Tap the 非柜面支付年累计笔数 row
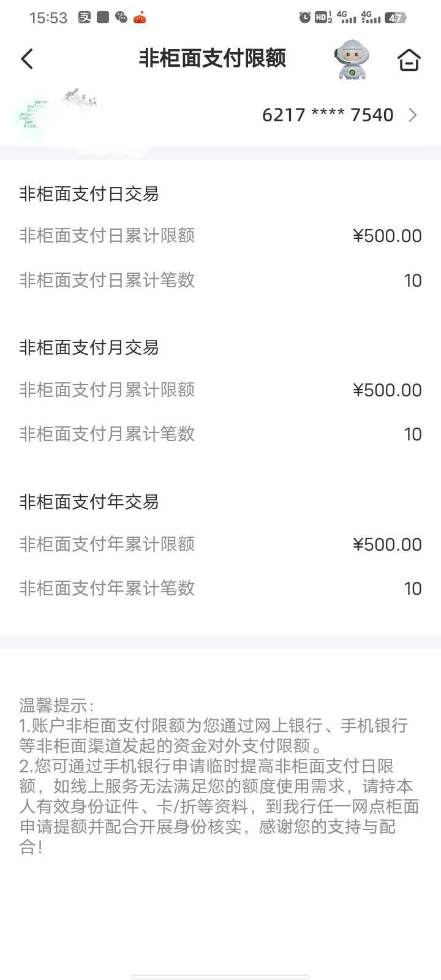441x980 pixels. (x=221, y=589)
